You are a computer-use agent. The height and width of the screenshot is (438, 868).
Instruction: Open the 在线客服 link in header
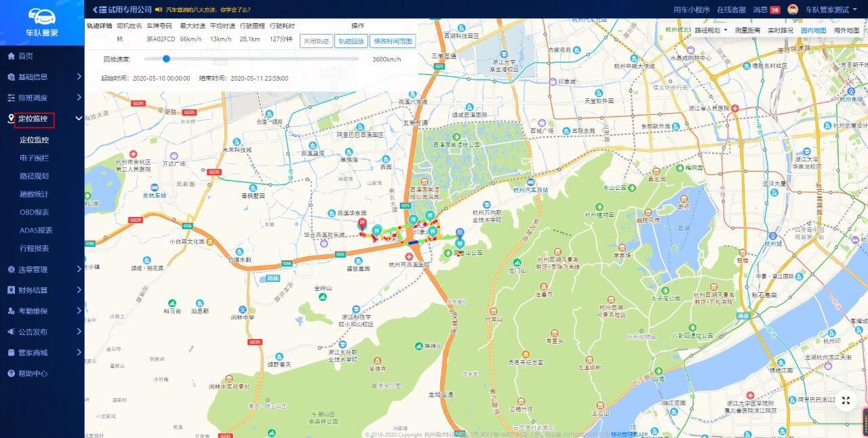[x=731, y=9]
